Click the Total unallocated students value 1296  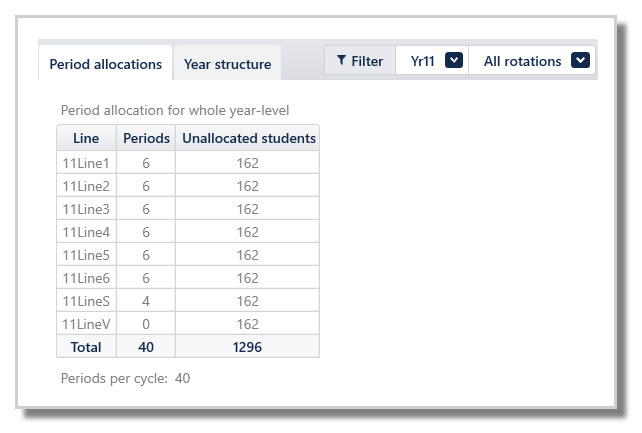248,347
